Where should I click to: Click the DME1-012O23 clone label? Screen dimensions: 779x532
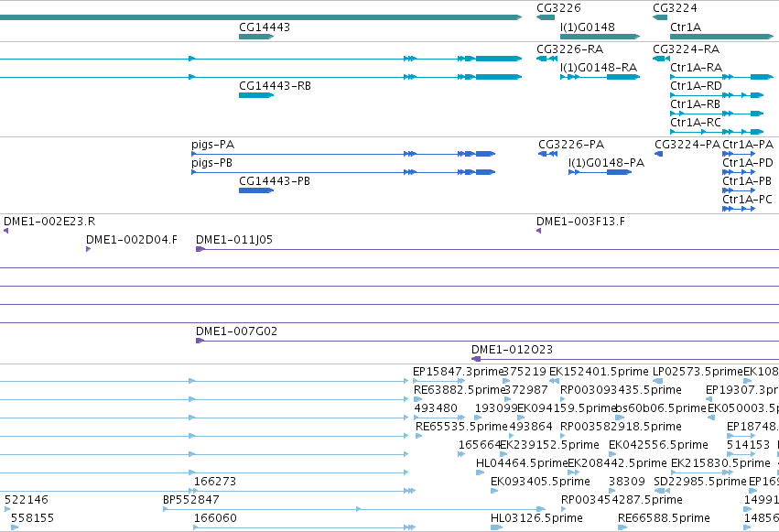pos(513,350)
